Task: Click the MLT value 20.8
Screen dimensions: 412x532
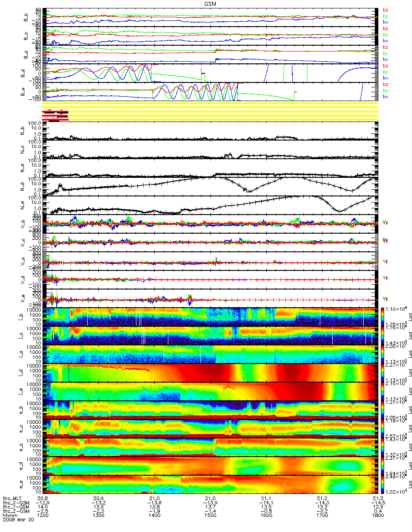Action: [42, 499]
